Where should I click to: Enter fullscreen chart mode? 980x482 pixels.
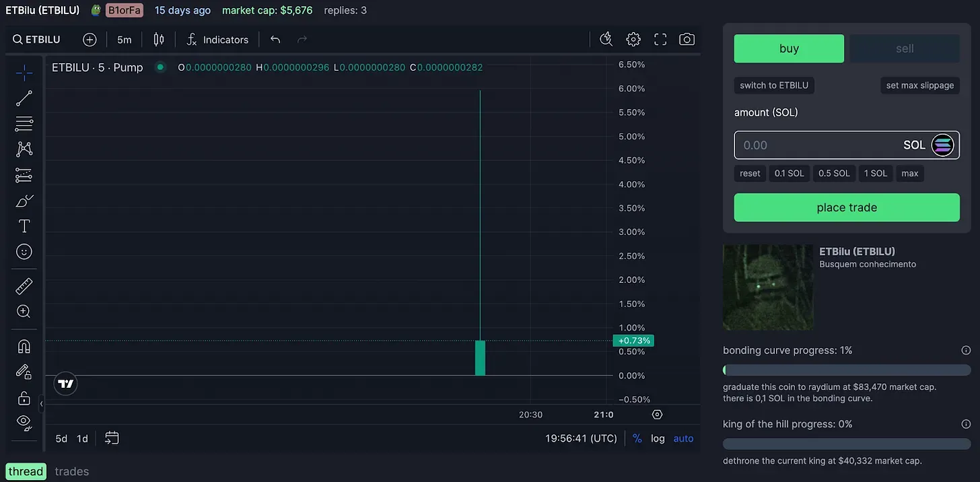(660, 40)
